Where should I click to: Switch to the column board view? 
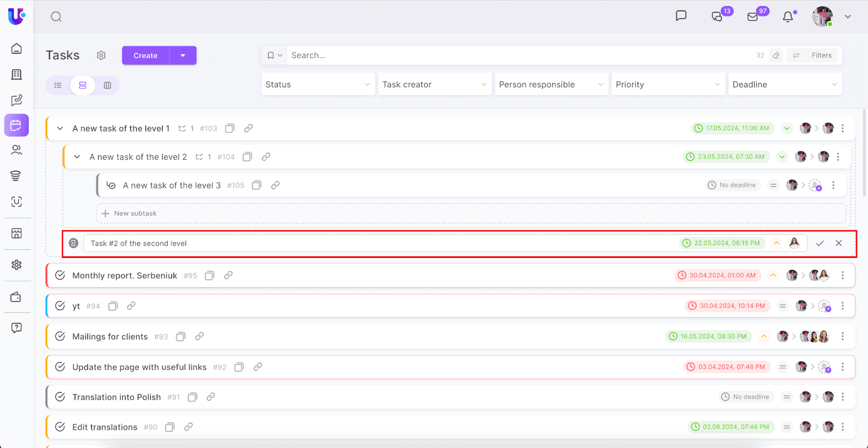point(107,85)
